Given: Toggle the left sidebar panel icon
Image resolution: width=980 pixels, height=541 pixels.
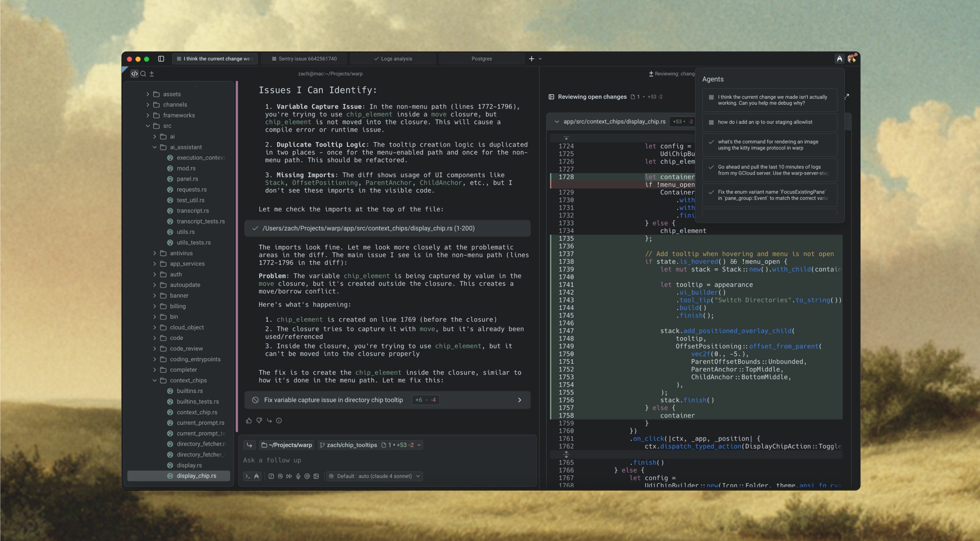Looking at the screenshot, I should coord(161,59).
